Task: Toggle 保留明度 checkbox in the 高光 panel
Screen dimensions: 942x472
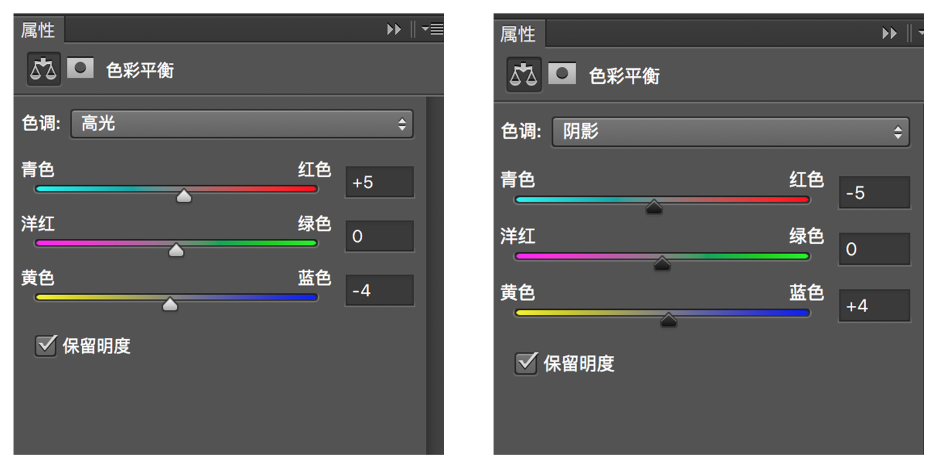Action: point(46,346)
